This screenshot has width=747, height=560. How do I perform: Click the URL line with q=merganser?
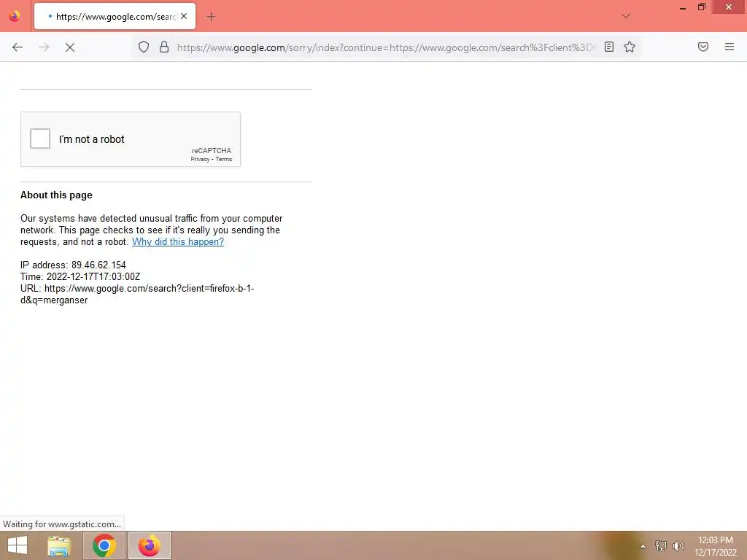click(137, 295)
